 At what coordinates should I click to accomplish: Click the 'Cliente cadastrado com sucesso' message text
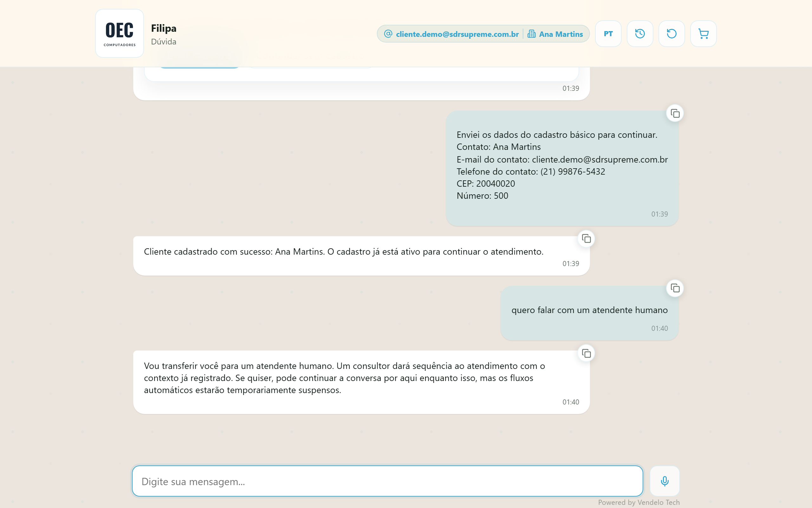coord(344,252)
